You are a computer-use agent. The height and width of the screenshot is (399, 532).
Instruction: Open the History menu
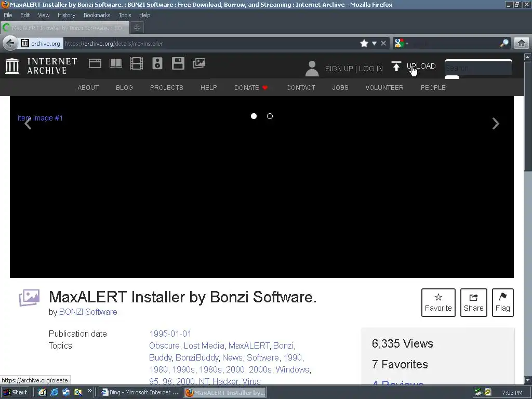click(x=66, y=15)
